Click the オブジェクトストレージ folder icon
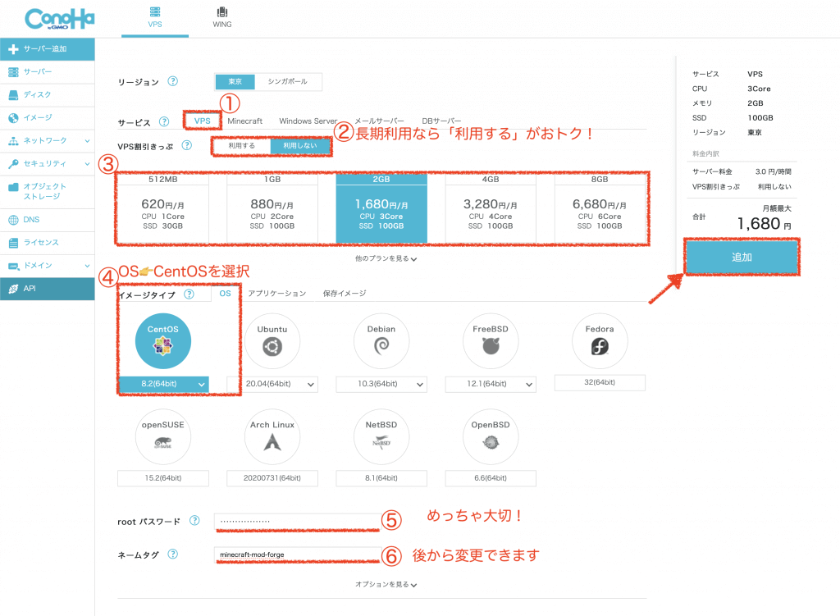This screenshot has width=840, height=616. click(13, 187)
